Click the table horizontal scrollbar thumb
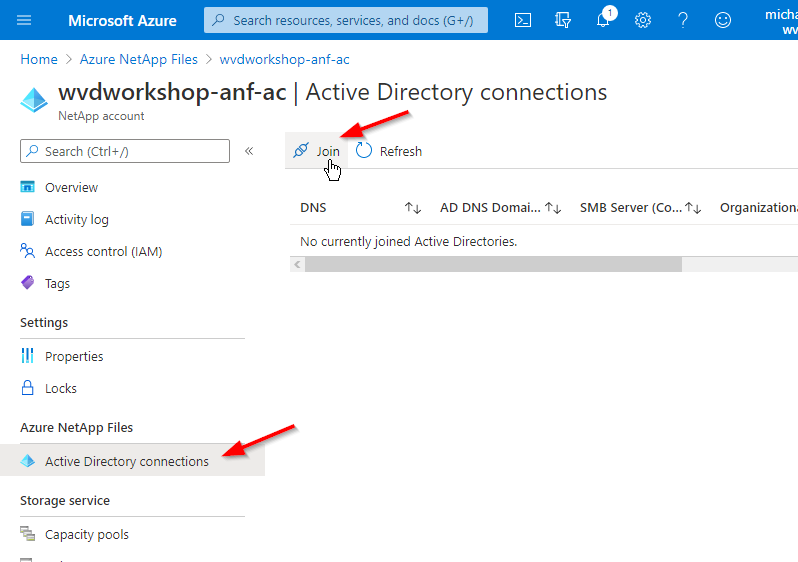This screenshot has height=562, width=798. [x=493, y=264]
